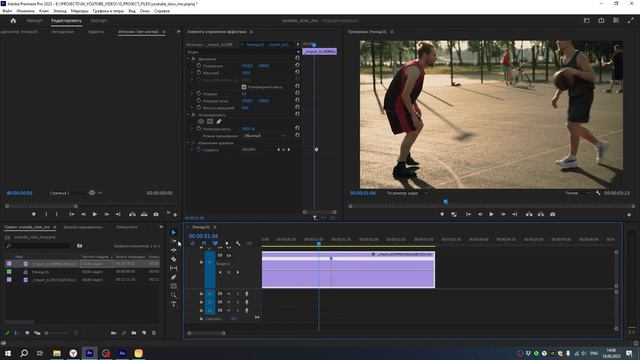Reset the Opacity value parameter
The height and width of the screenshot is (360, 640).
point(297,128)
